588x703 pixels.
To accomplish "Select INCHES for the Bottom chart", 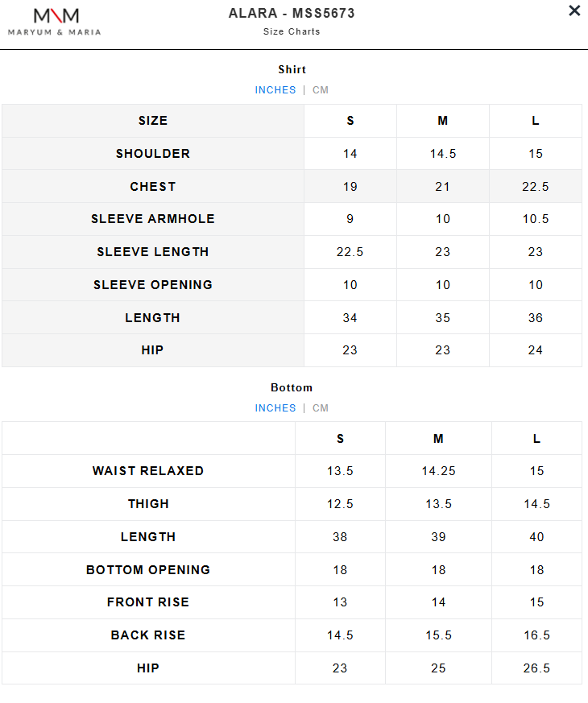I will point(275,408).
